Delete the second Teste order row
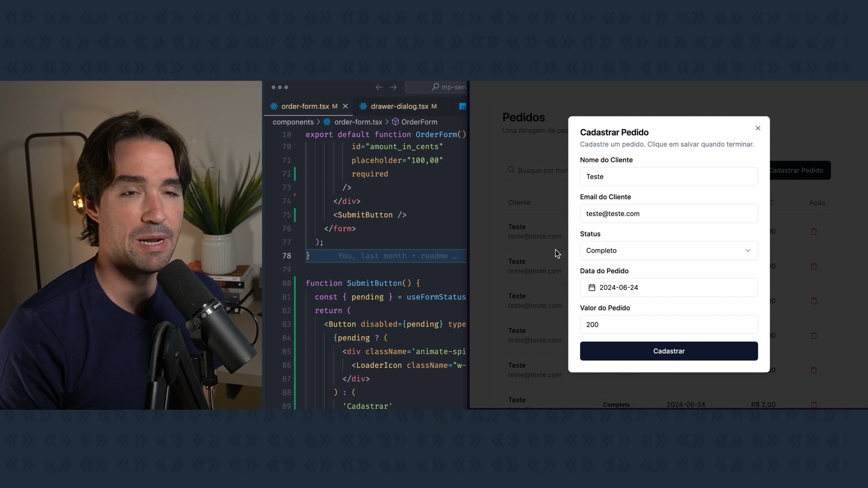This screenshot has width=868, height=488. coord(814,266)
